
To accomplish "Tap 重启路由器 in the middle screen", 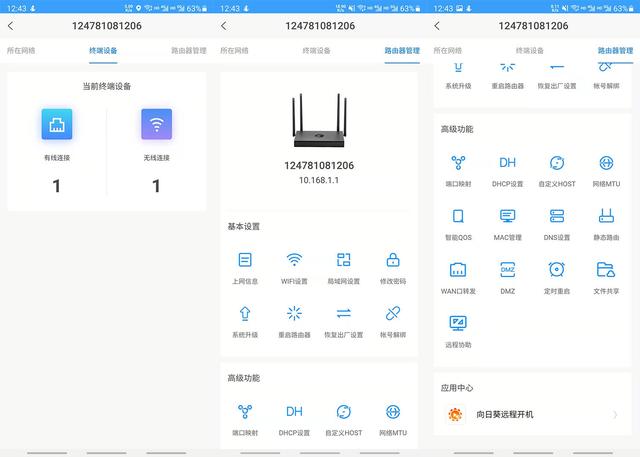I will [x=294, y=322].
